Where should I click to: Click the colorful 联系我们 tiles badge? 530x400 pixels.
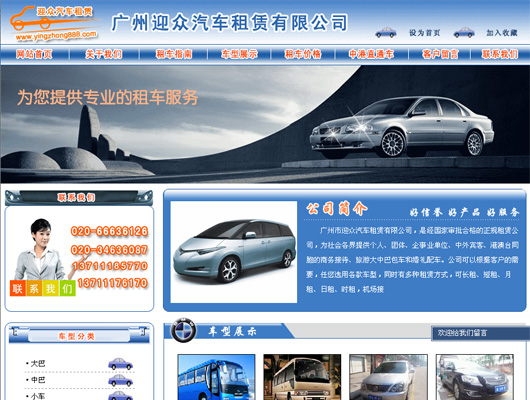pos(43,288)
